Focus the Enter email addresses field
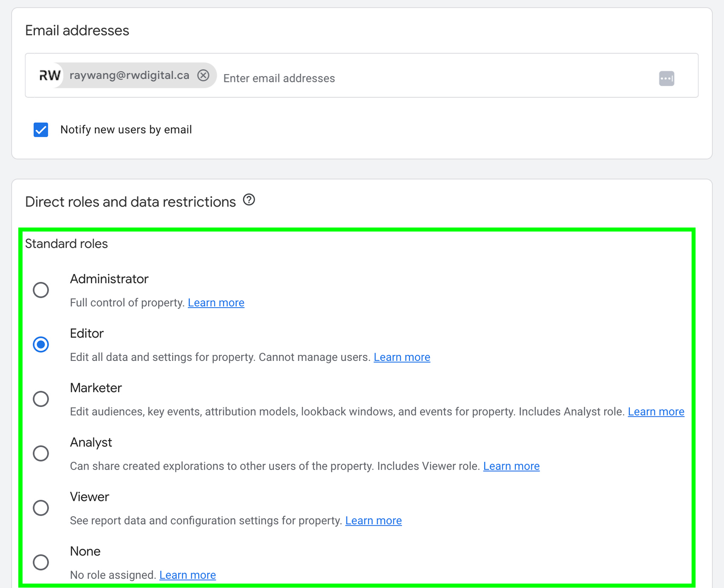The height and width of the screenshot is (588, 724). (x=426, y=78)
